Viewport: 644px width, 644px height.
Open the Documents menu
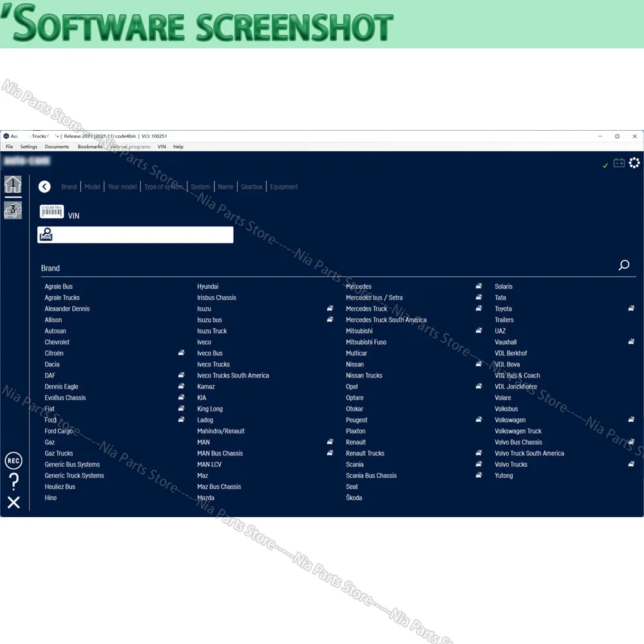[x=57, y=147]
